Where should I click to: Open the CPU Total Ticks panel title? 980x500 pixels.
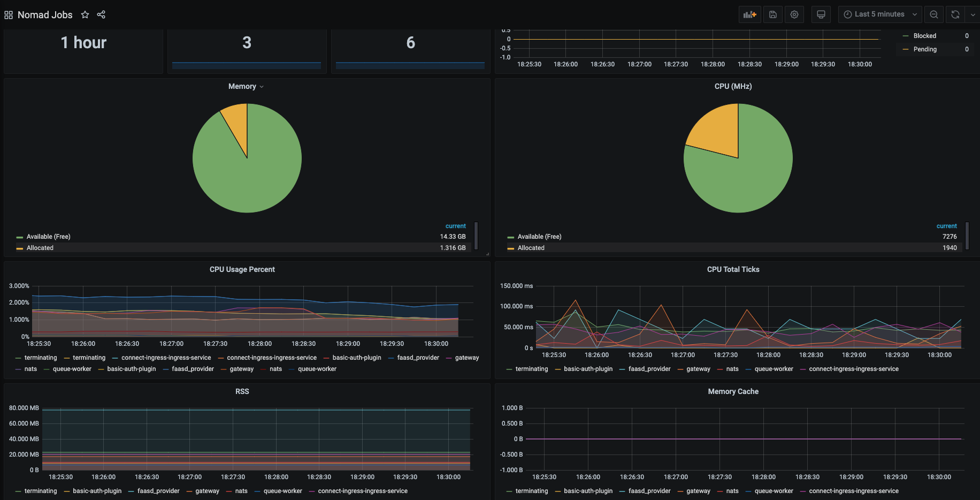click(733, 269)
